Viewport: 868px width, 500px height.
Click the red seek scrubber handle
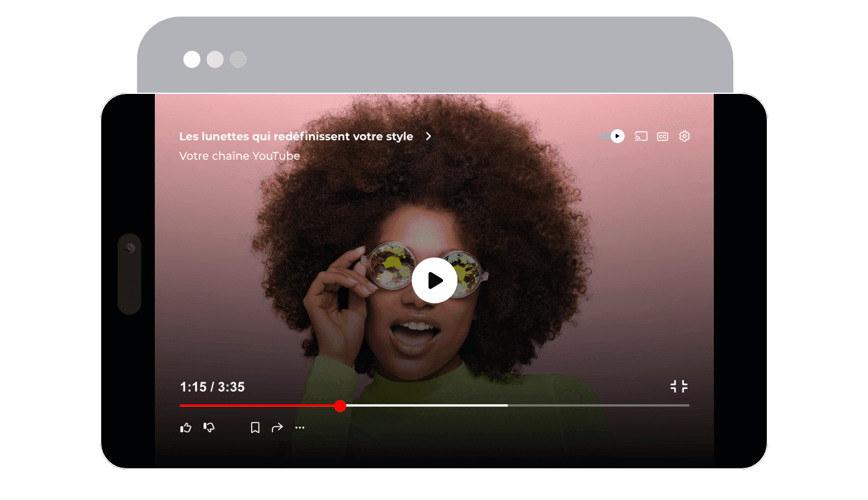340,406
